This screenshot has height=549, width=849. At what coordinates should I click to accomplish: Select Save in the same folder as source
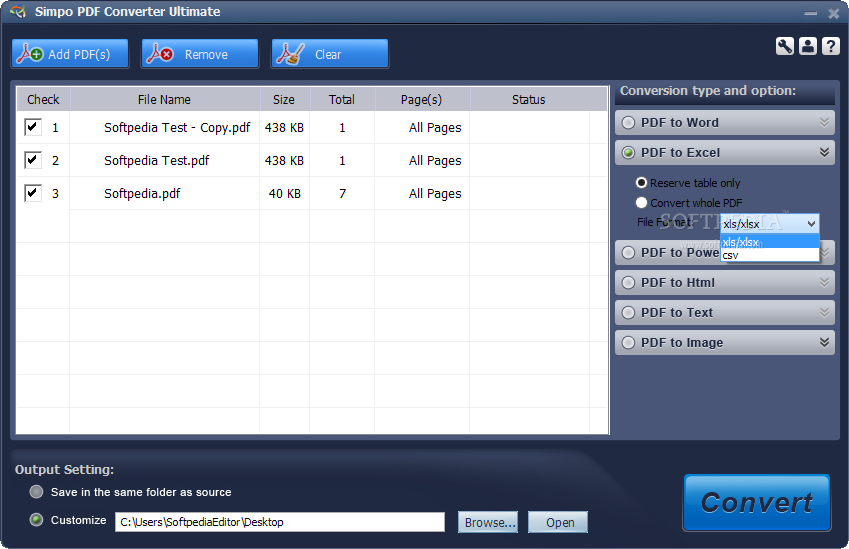click(36, 492)
